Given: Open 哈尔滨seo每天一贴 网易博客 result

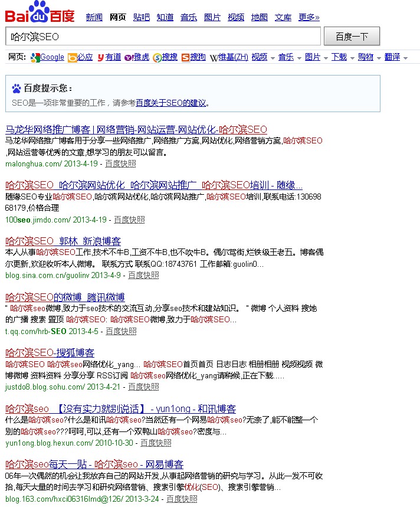Looking at the screenshot, I should (94, 465).
